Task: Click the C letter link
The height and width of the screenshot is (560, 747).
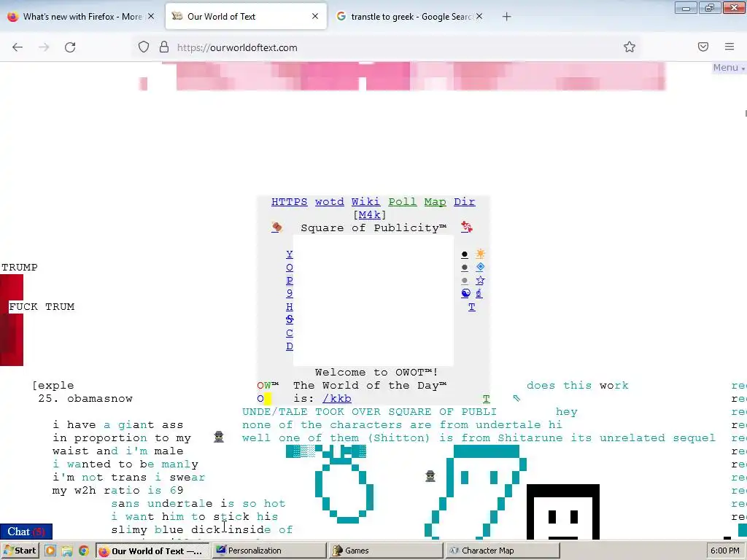Action: [x=289, y=332]
